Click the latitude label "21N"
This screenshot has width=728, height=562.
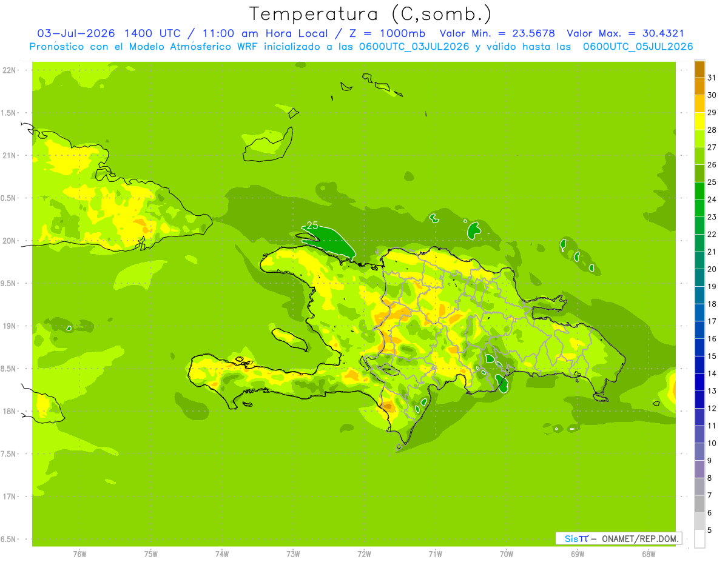click(x=10, y=155)
